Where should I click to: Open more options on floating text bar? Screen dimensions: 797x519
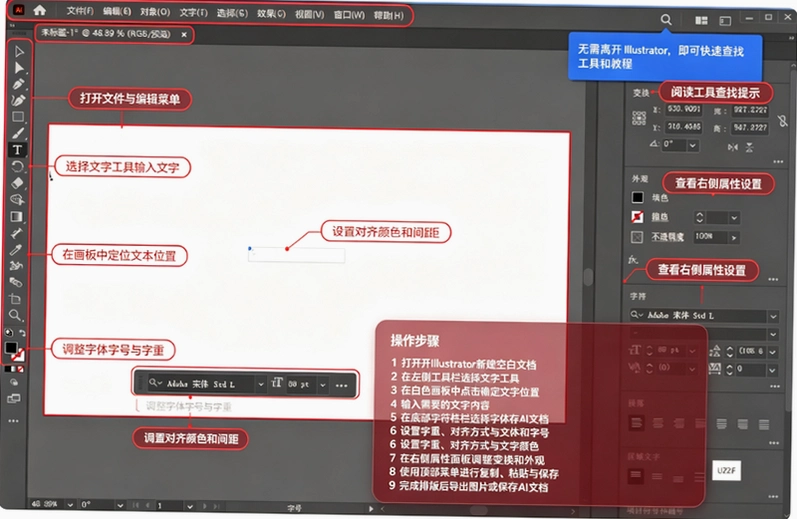pyautogui.click(x=342, y=385)
